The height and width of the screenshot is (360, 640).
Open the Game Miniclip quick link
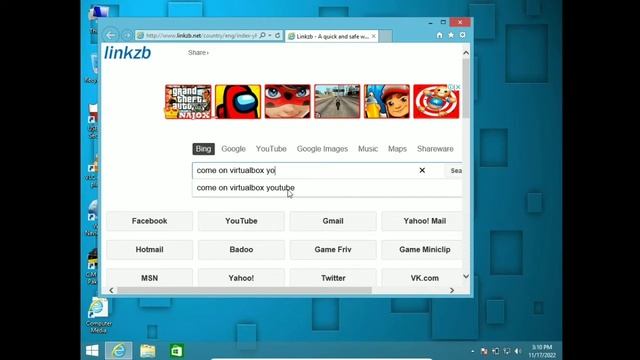click(422, 249)
